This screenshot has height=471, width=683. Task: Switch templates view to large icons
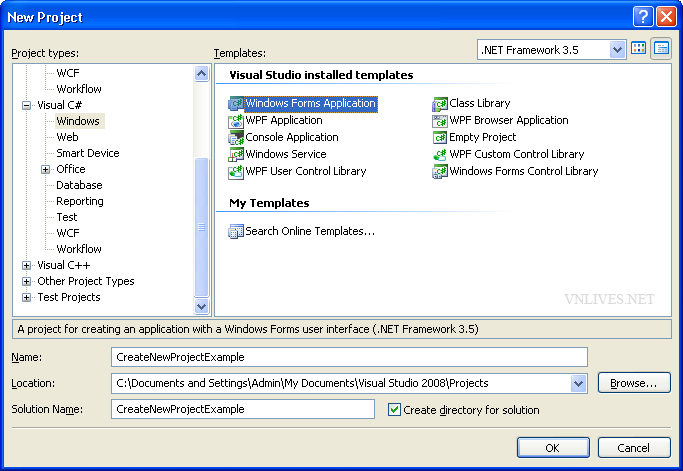[639, 49]
